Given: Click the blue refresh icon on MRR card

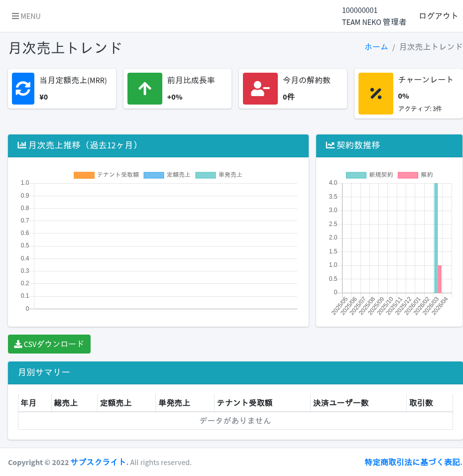Looking at the screenshot, I should pyautogui.click(x=23, y=88).
